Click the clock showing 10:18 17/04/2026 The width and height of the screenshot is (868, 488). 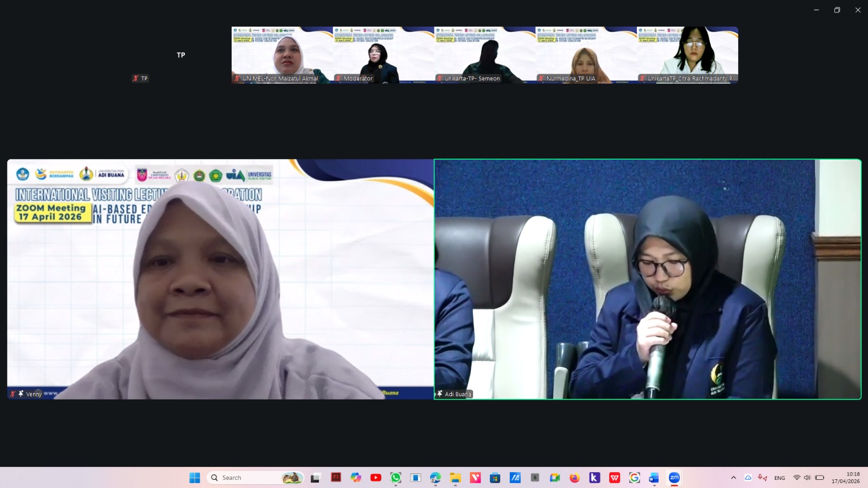846,478
